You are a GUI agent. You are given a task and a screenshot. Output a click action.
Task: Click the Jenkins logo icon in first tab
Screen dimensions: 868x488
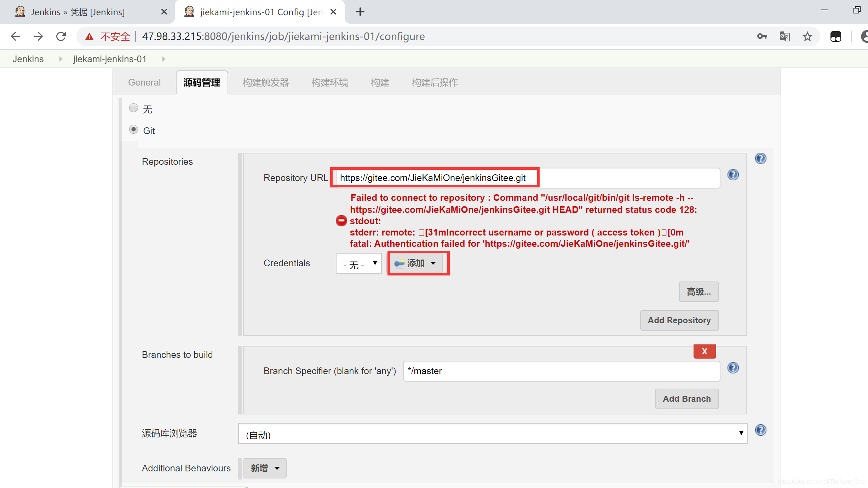[18, 11]
